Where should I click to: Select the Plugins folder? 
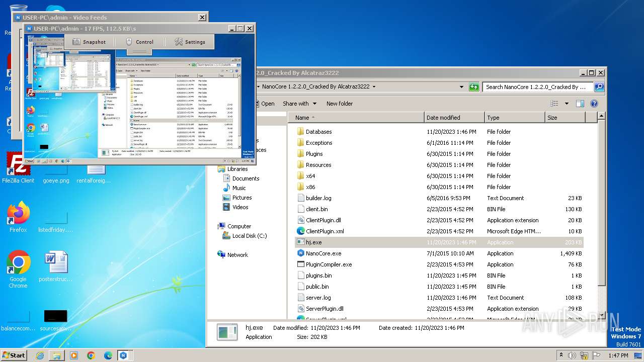[x=439, y=154]
